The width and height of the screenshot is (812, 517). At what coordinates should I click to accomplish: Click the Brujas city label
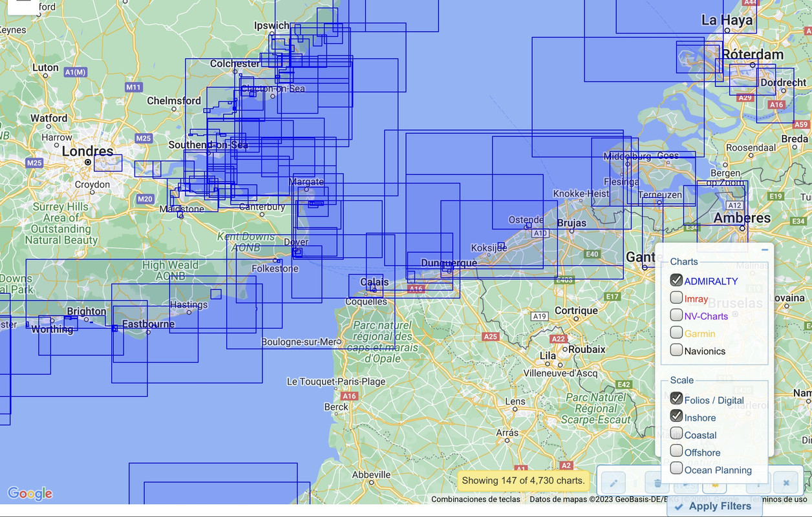[x=572, y=223]
